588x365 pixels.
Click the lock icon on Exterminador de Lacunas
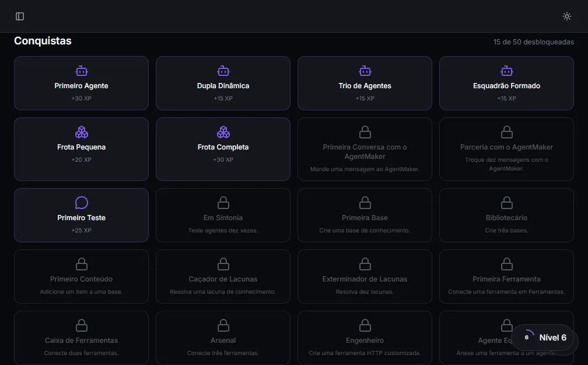pyautogui.click(x=365, y=264)
